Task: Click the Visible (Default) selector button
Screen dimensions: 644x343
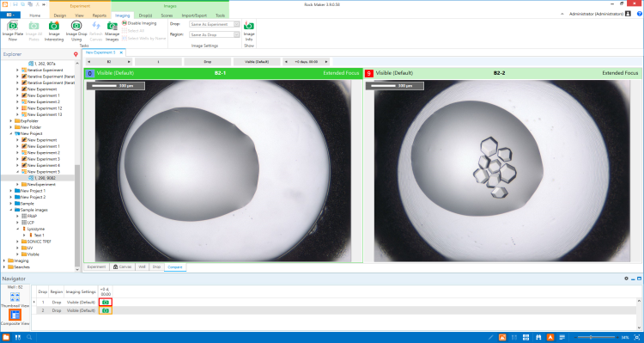Action: coord(257,62)
